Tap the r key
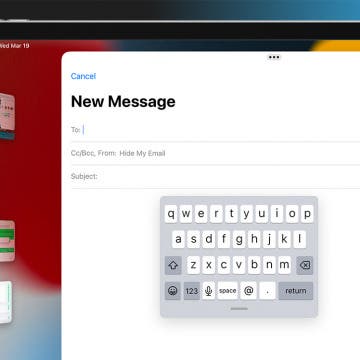 point(216,214)
